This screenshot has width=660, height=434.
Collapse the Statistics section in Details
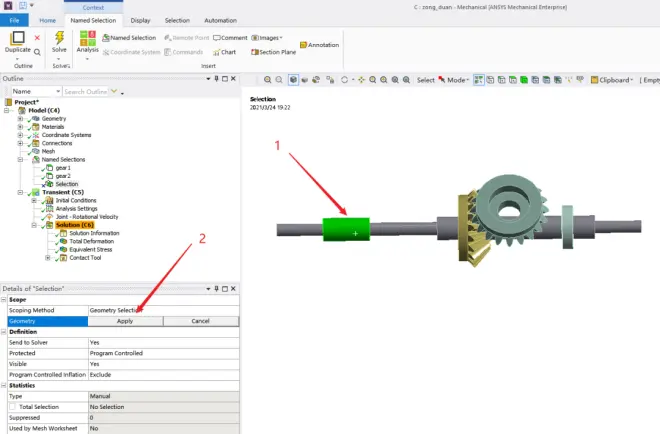pyautogui.click(x=4, y=386)
